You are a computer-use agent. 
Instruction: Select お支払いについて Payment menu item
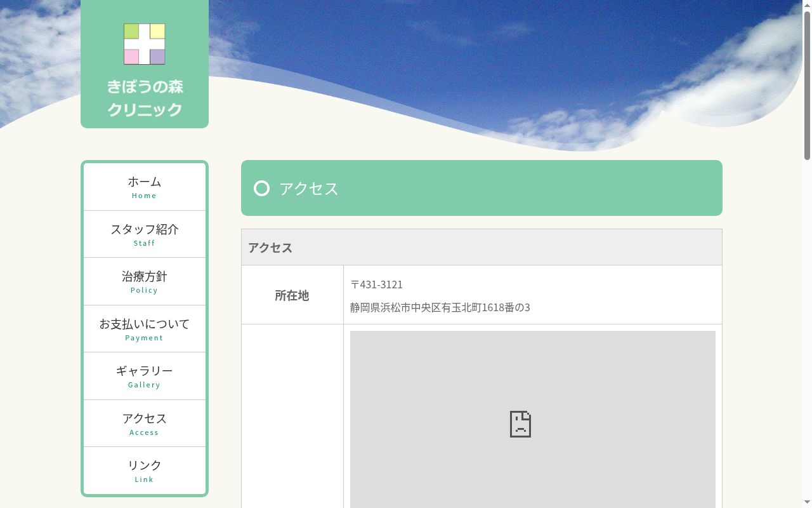click(x=145, y=329)
